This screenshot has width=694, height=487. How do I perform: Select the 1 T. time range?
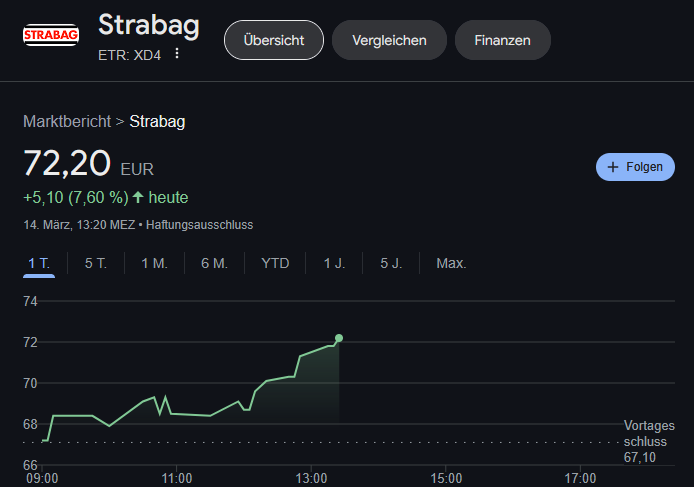tap(39, 264)
